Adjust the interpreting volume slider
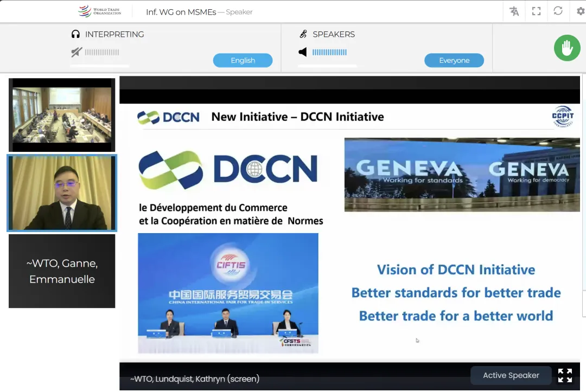The height and width of the screenshot is (392, 586). [x=99, y=66]
